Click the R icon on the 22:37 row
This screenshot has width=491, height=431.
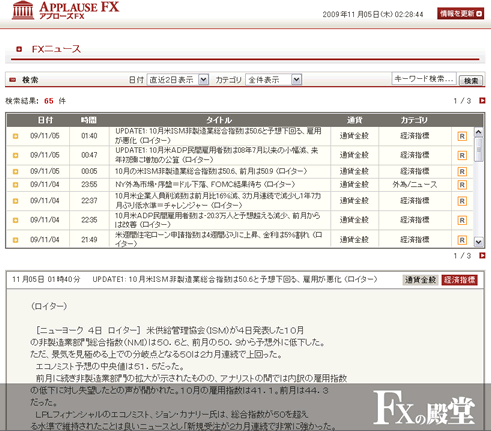click(x=462, y=201)
